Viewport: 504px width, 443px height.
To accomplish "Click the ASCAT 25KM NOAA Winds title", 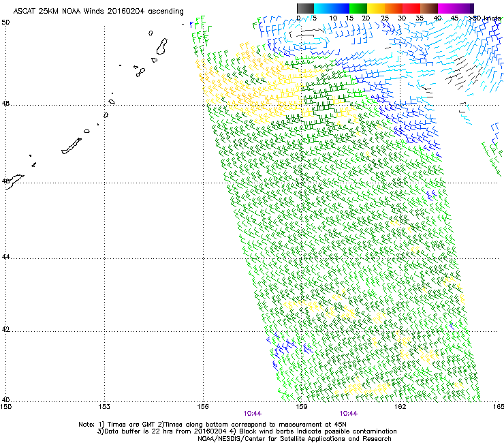I will coord(98,12).
